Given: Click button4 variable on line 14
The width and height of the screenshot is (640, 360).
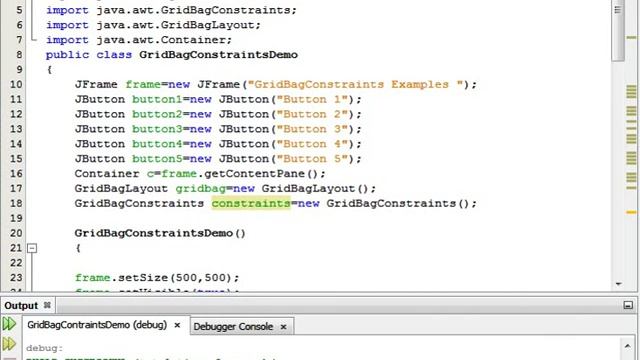Looking at the screenshot, I should [x=157, y=144].
